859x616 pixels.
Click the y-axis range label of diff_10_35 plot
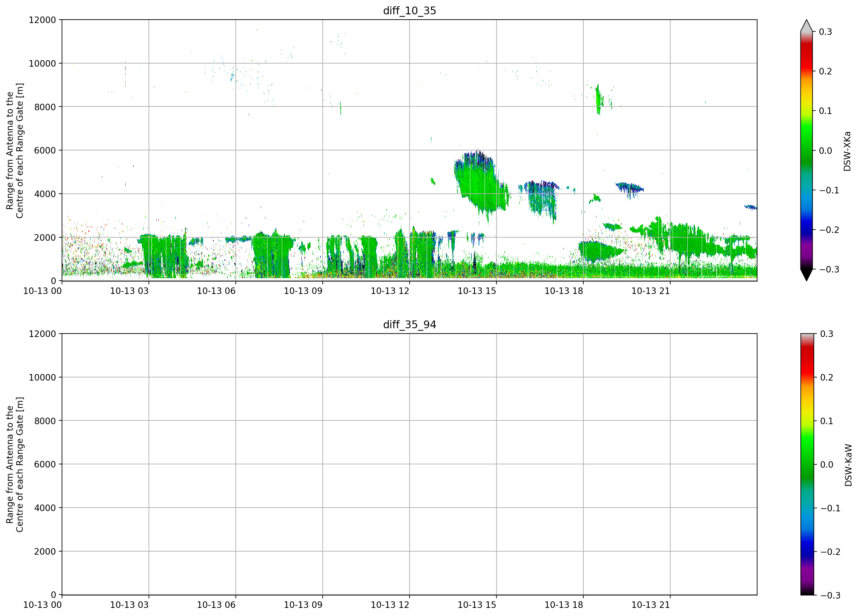point(15,150)
